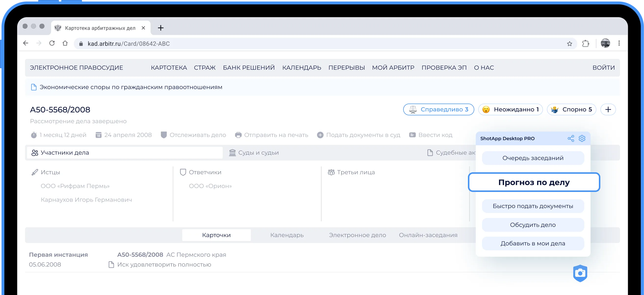Open the Банк решений menu item
The height and width of the screenshot is (295, 644).
pos(248,67)
